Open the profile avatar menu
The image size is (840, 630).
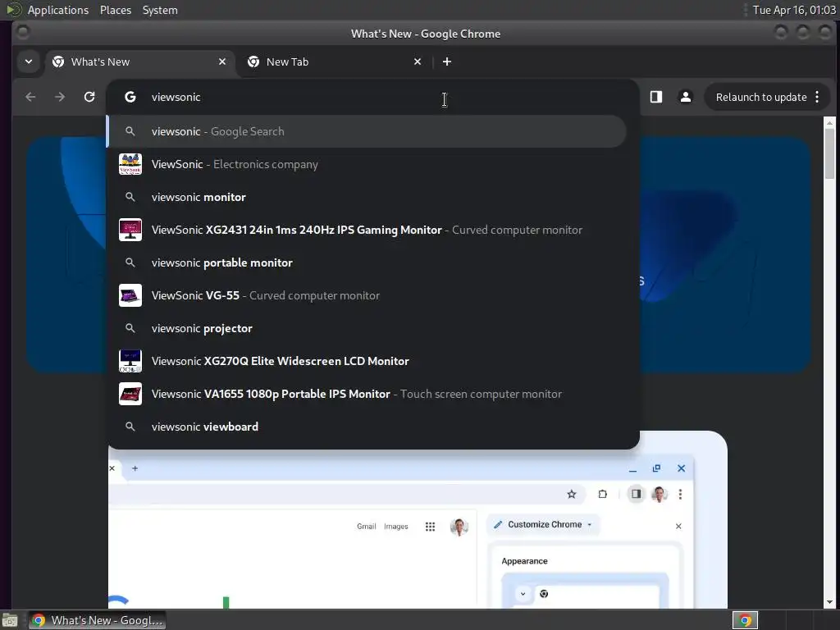pyautogui.click(x=686, y=97)
